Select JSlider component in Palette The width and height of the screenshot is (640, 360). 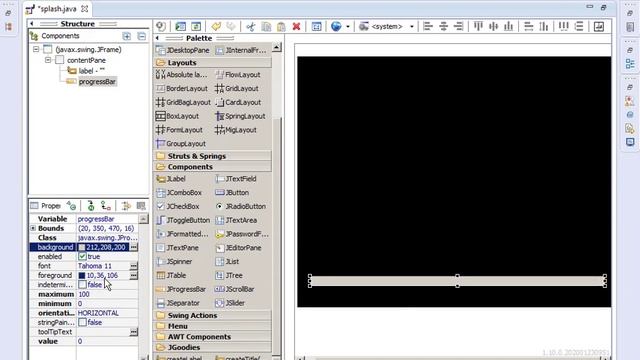pyautogui.click(x=231, y=303)
